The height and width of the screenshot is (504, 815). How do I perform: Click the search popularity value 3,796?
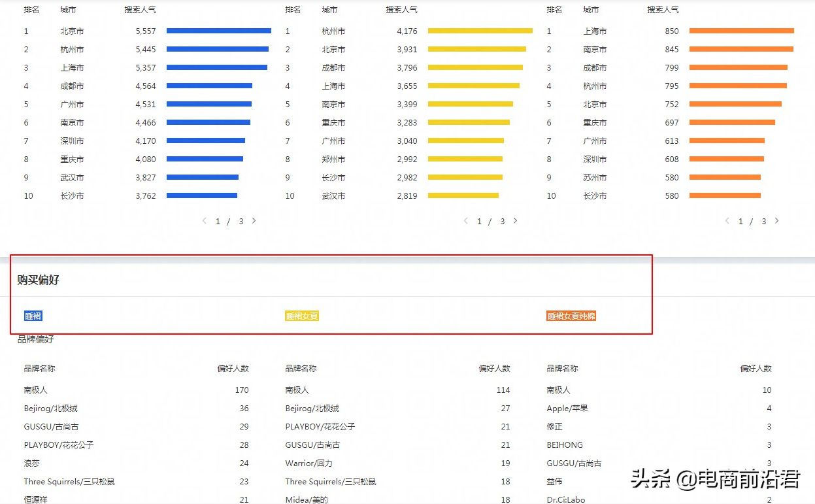tap(407, 68)
